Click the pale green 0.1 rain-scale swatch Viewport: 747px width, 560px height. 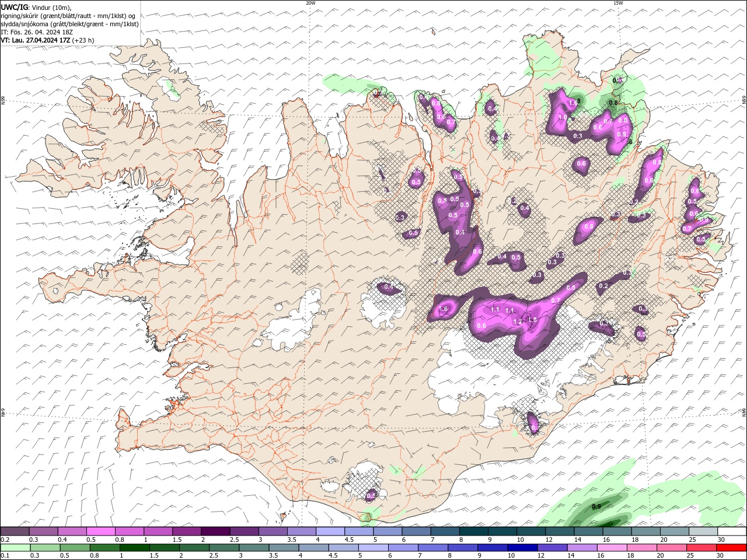15,548
